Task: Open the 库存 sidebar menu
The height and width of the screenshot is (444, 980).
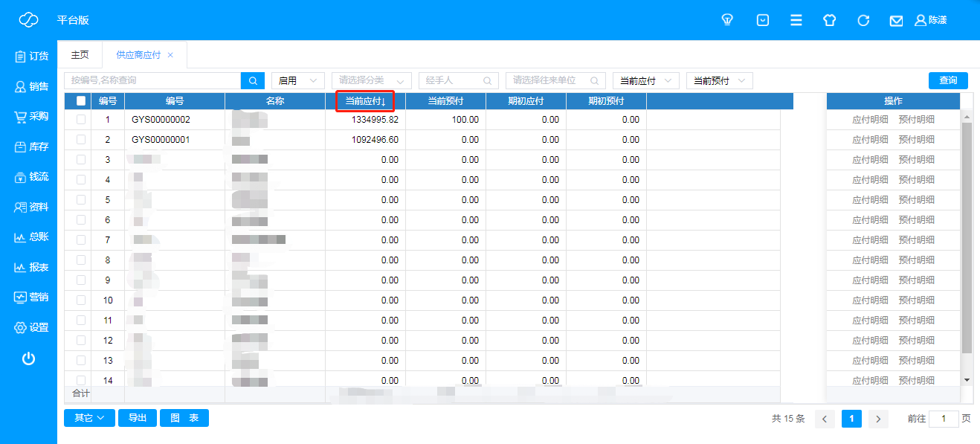Action: tap(30, 147)
